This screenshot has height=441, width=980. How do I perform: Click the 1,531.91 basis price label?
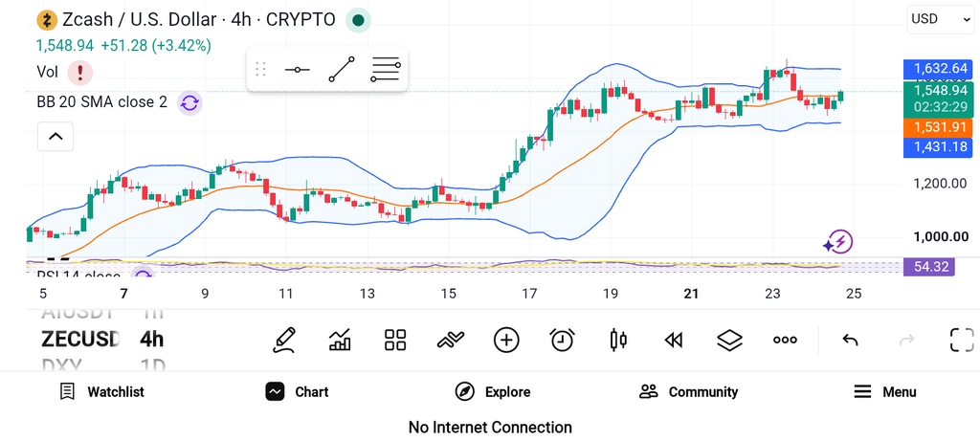[x=940, y=128]
